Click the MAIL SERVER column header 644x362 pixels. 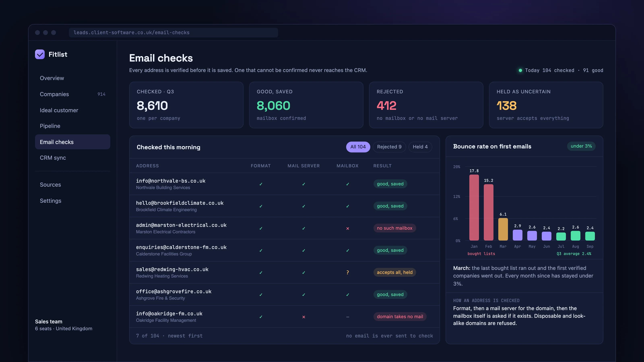[303, 166]
